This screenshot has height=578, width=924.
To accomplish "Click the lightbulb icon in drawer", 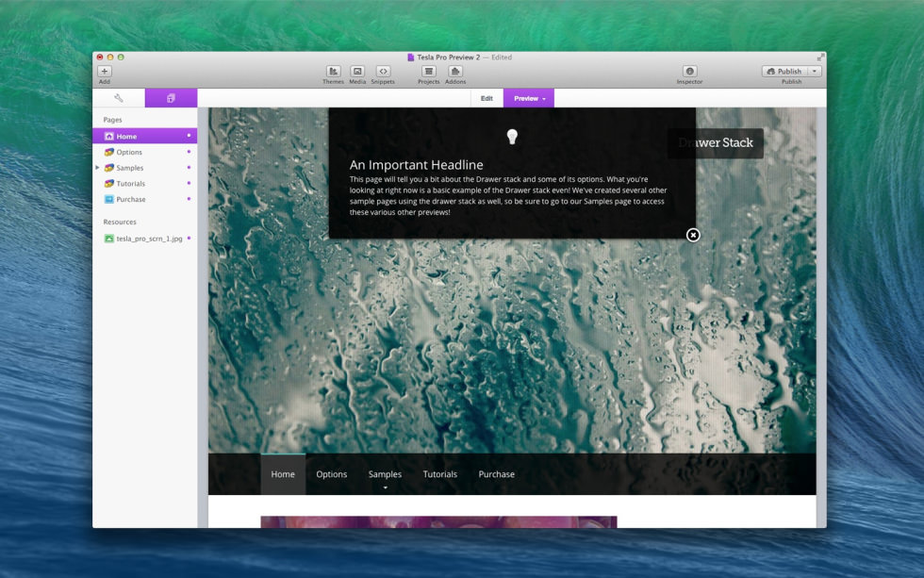I will coord(512,137).
